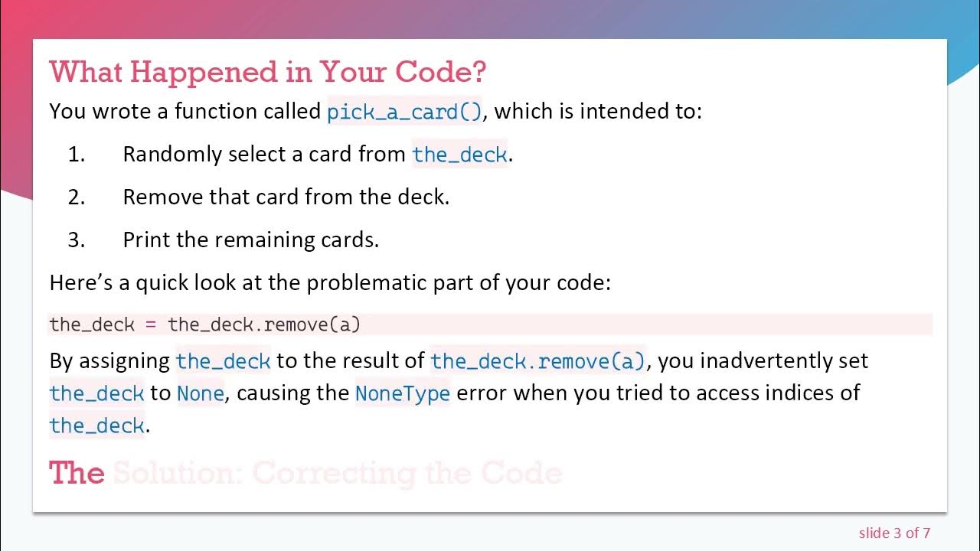Click the final the_deck code word
The height and width of the screenshot is (551, 980).
pyautogui.click(x=96, y=425)
